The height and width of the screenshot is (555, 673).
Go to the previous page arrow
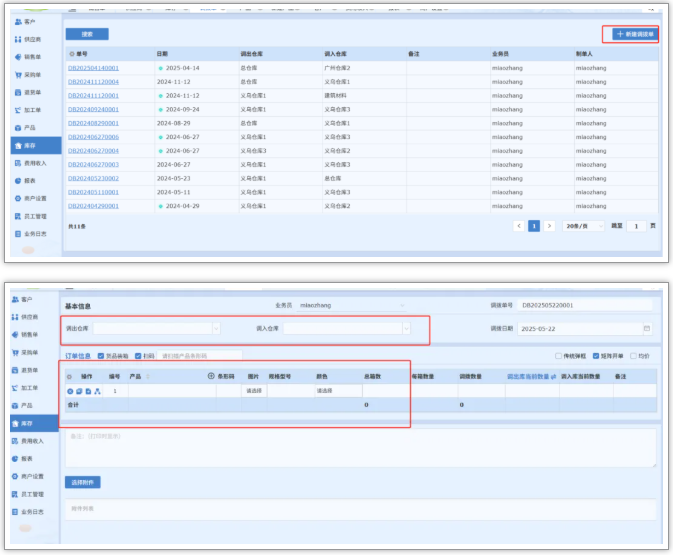click(x=519, y=226)
